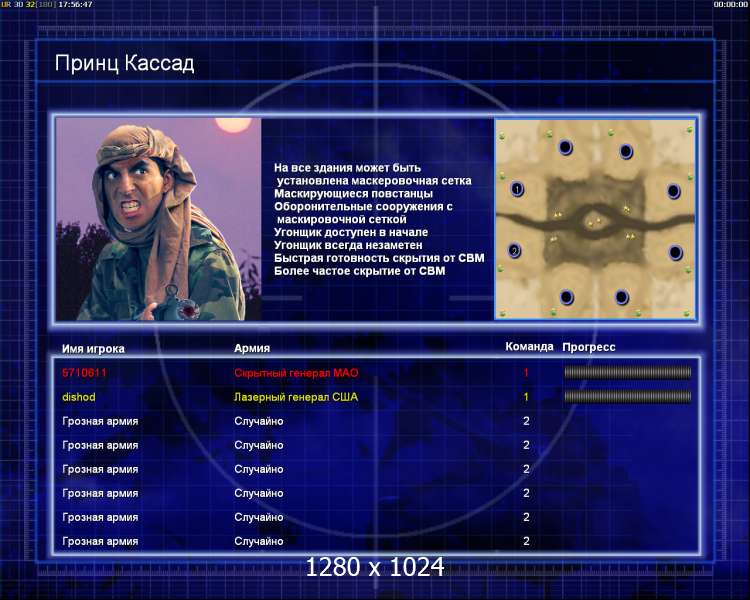This screenshot has width=750, height=600.
Task: Click line "Угонщик всегда незаметен"
Action: [x=348, y=245]
